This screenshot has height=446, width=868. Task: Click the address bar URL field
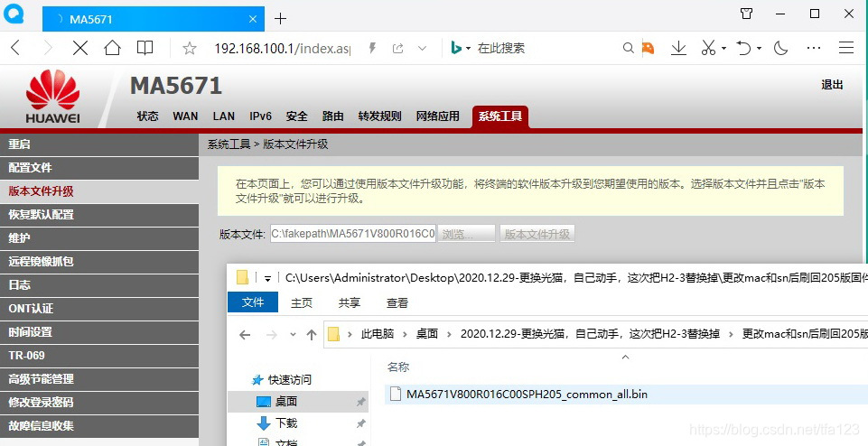pyautogui.click(x=283, y=49)
